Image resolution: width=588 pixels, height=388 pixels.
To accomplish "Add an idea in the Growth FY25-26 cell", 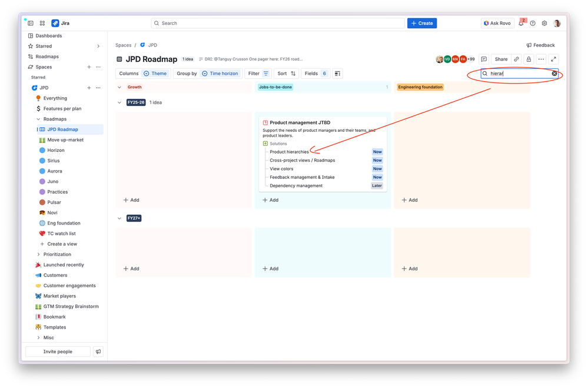I will coord(131,200).
